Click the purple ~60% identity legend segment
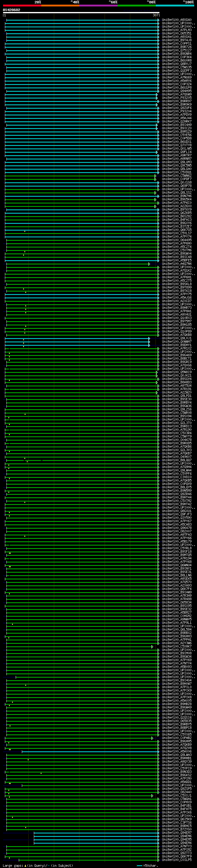 [99, 6]
